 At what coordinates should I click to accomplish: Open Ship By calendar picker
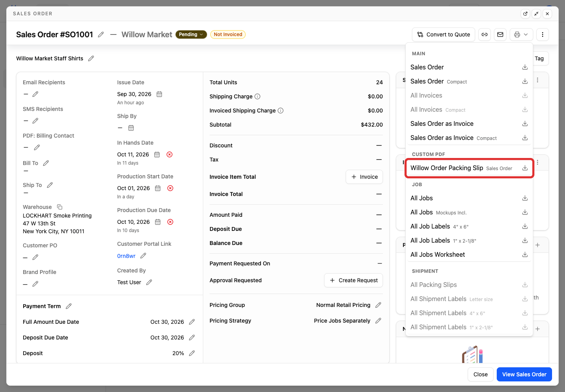[x=131, y=128]
